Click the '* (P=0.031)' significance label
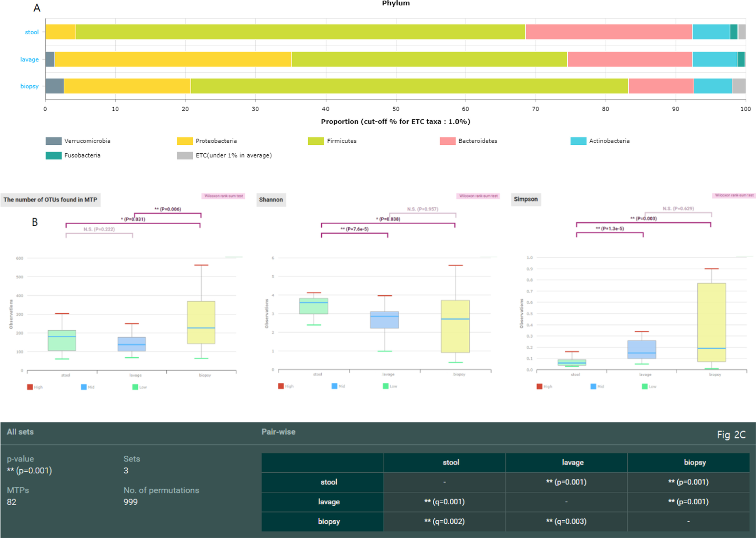This screenshot has width=756, height=538. tap(133, 219)
